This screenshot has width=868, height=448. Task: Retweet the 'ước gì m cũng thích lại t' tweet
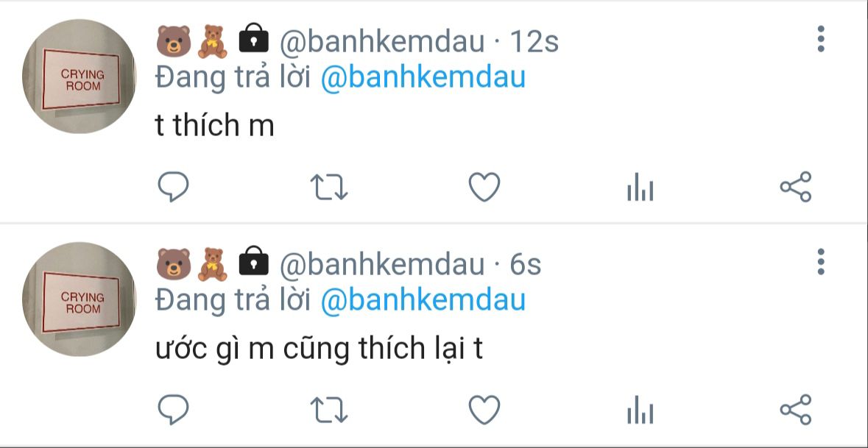coord(328,410)
